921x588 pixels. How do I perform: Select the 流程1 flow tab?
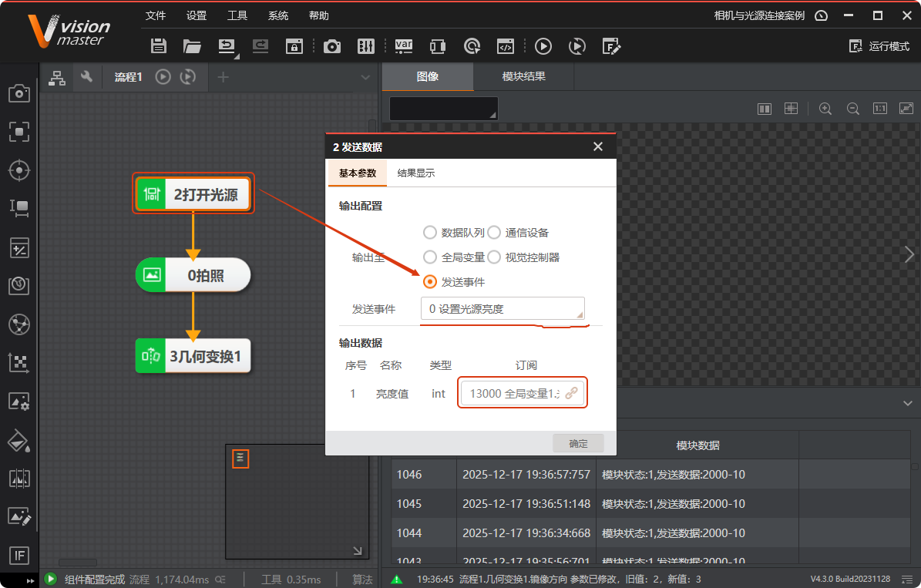click(x=128, y=77)
